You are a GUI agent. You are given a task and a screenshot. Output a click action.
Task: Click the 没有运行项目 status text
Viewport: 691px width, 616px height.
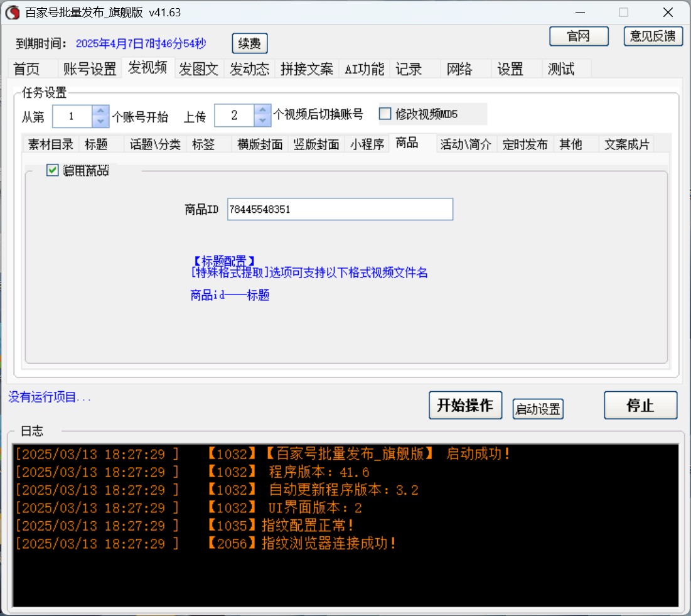click(x=50, y=397)
